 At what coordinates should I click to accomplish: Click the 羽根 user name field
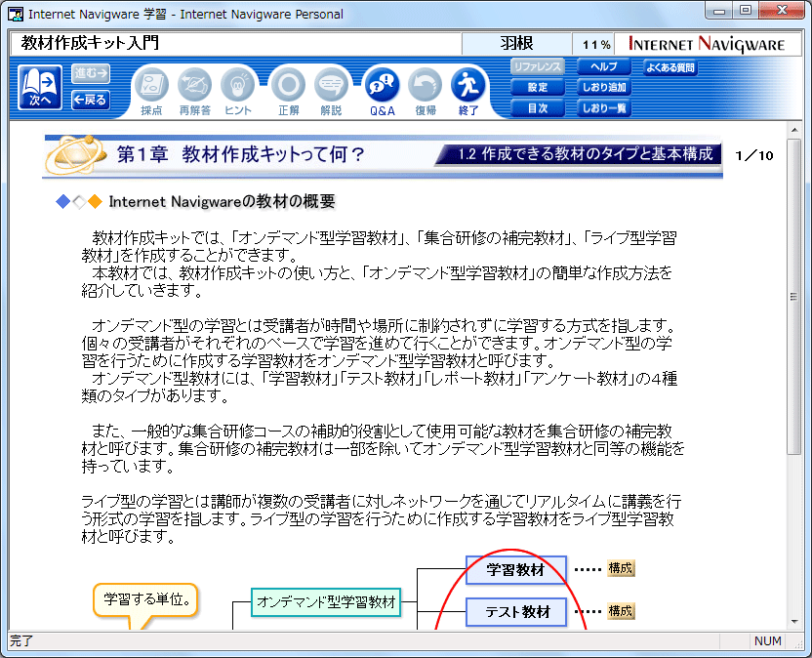(516, 44)
